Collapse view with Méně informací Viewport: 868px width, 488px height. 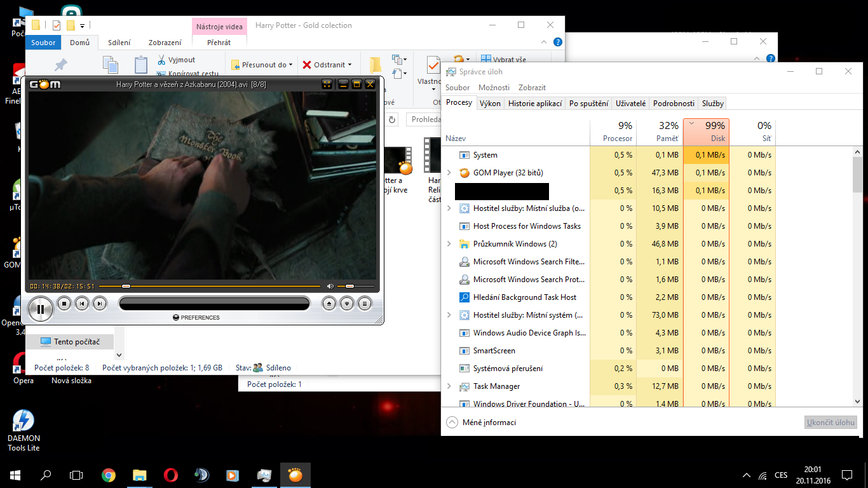click(482, 422)
